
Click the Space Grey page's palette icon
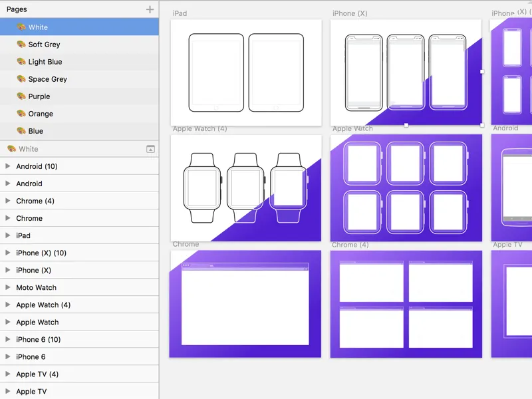click(x=21, y=79)
